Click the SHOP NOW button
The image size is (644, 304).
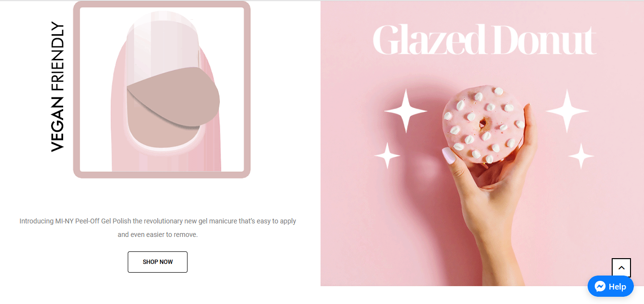158,262
